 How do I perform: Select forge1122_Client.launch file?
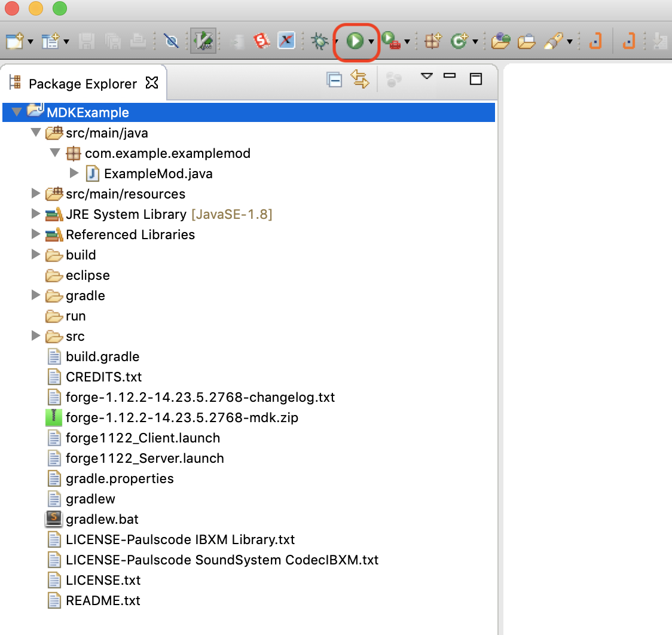point(143,438)
